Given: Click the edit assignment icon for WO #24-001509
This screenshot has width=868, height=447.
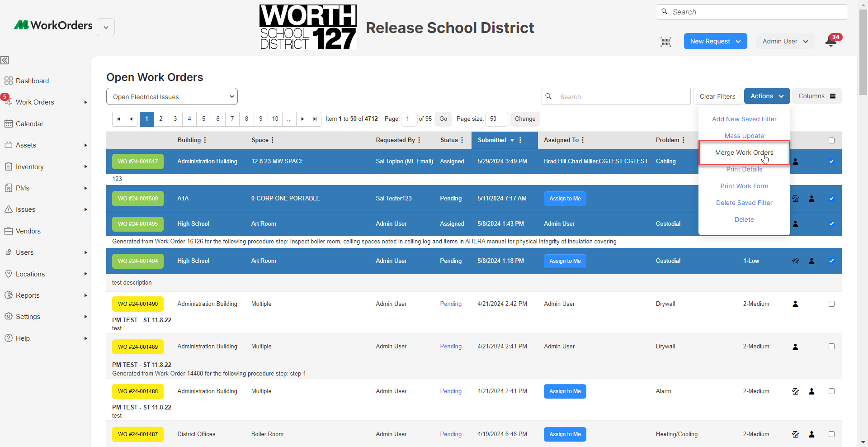Looking at the screenshot, I should 795,199.
